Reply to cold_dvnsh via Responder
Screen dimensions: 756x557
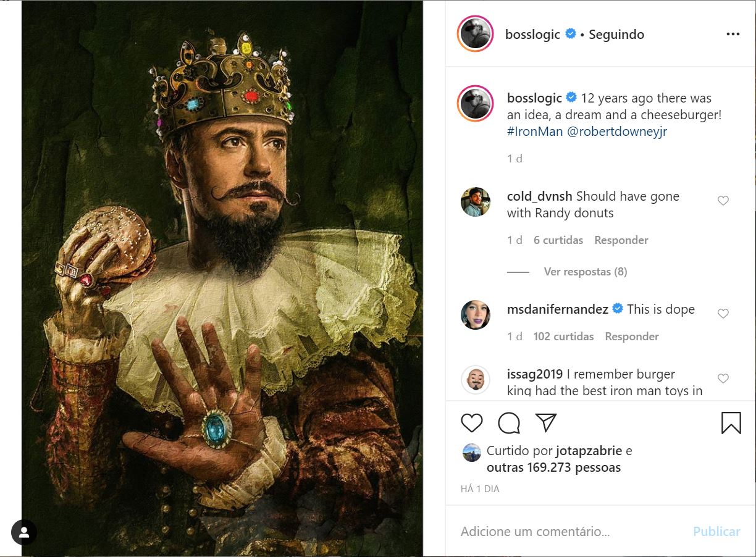[621, 240]
